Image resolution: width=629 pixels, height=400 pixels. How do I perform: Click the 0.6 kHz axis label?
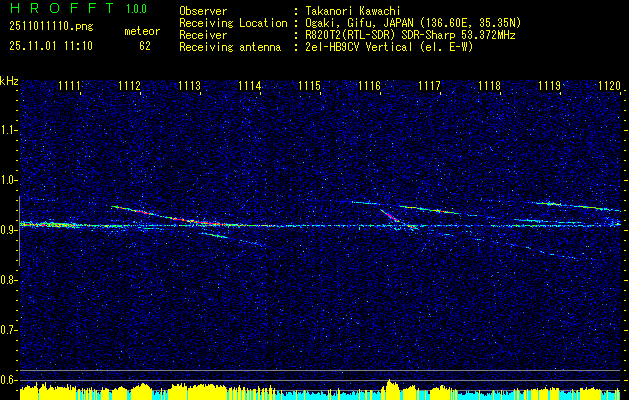click(x=8, y=380)
